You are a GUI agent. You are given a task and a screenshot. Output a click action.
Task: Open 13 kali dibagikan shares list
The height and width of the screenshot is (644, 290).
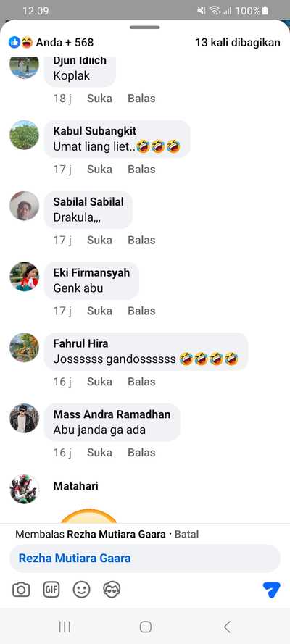click(238, 42)
